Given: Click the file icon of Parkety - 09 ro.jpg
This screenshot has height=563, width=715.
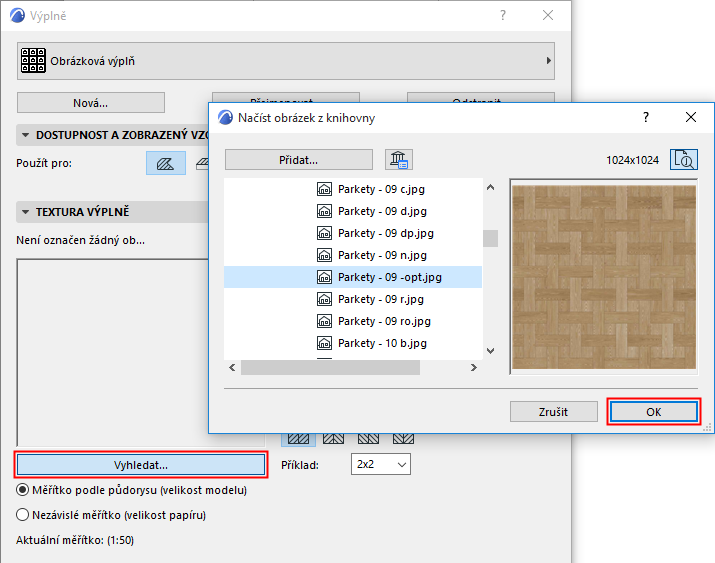Looking at the screenshot, I should pyautogui.click(x=324, y=321).
